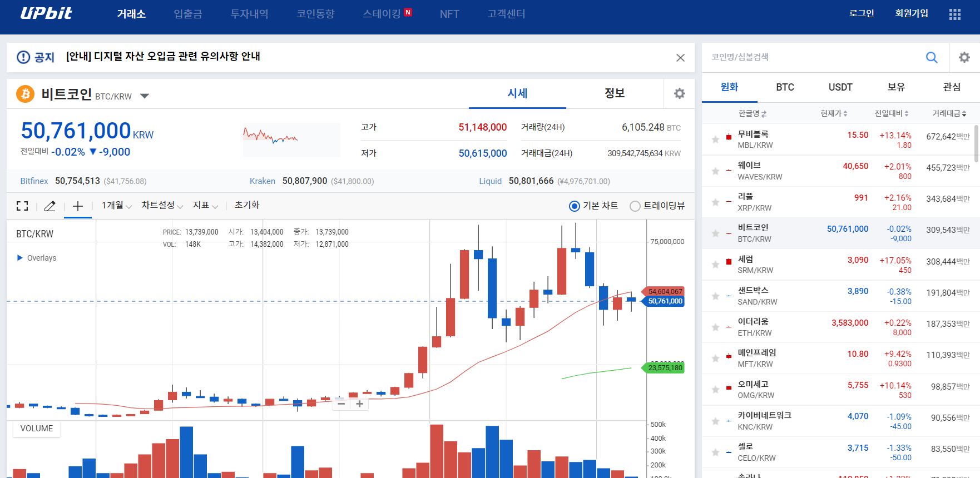980x478 pixels.
Task: Click the notice exclamation icon
Action: click(x=23, y=57)
